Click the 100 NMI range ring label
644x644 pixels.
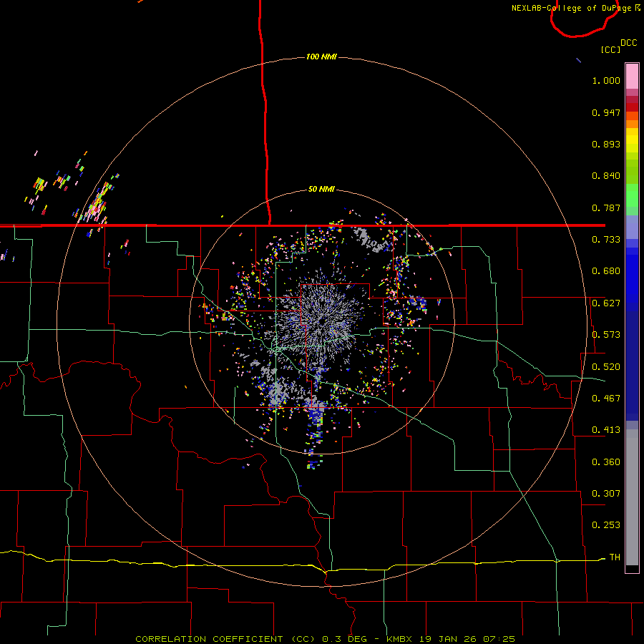pos(321,57)
